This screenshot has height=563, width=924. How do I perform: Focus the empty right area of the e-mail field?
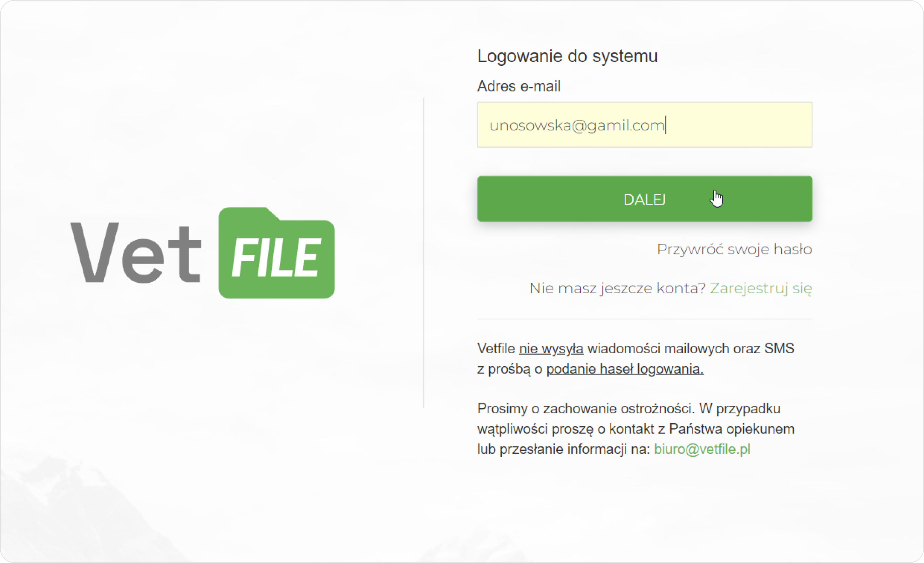click(x=739, y=125)
